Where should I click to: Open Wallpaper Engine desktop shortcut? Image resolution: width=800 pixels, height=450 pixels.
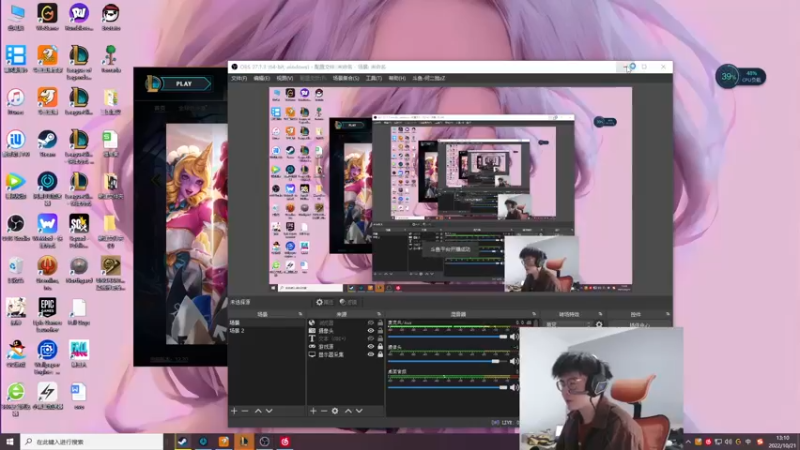[x=47, y=357]
